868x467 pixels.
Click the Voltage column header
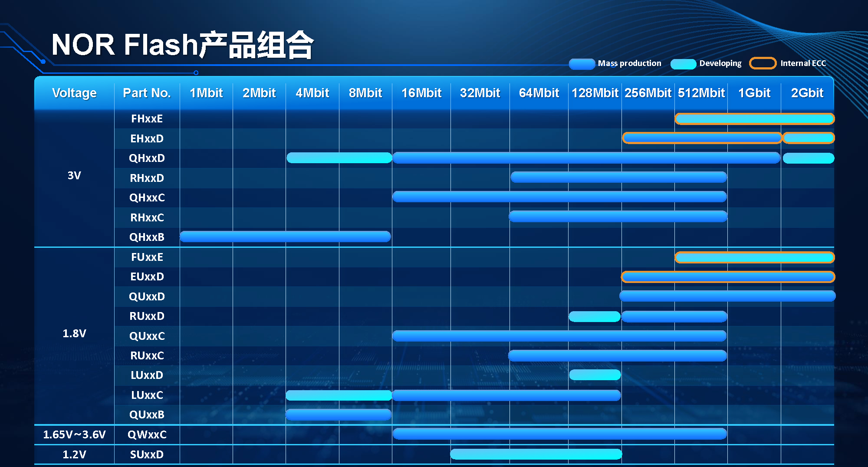point(74,93)
